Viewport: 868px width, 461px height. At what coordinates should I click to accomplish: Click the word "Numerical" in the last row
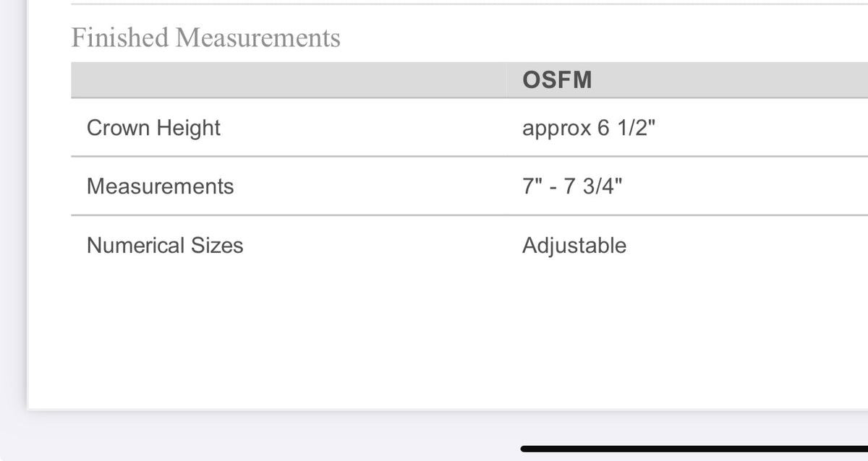(135, 246)
